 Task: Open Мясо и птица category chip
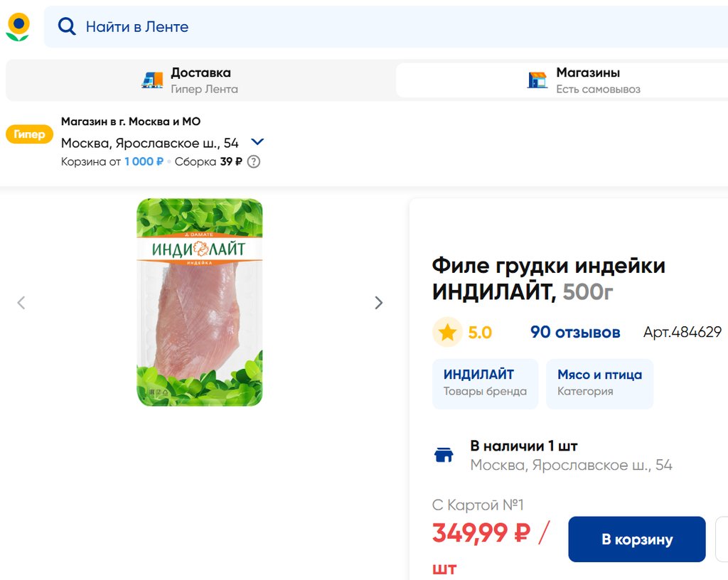coord(599,383)
